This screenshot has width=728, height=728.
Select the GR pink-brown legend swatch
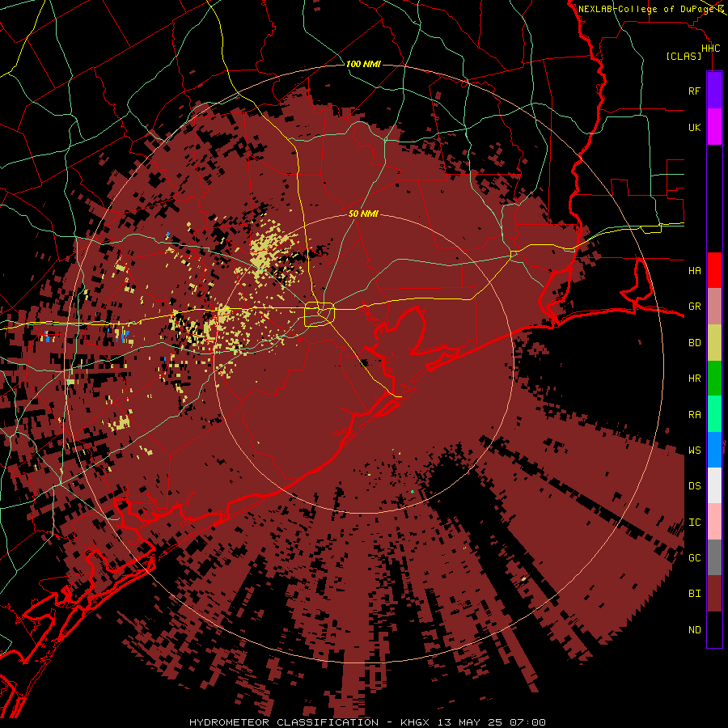pos(714,307)
